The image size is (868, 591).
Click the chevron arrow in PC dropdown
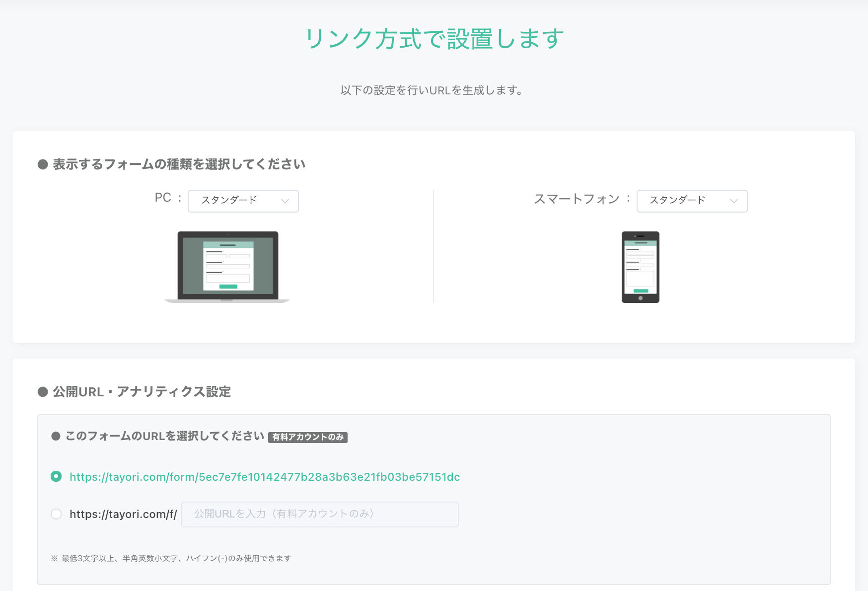pyautogui.click(x=285, y=201)
